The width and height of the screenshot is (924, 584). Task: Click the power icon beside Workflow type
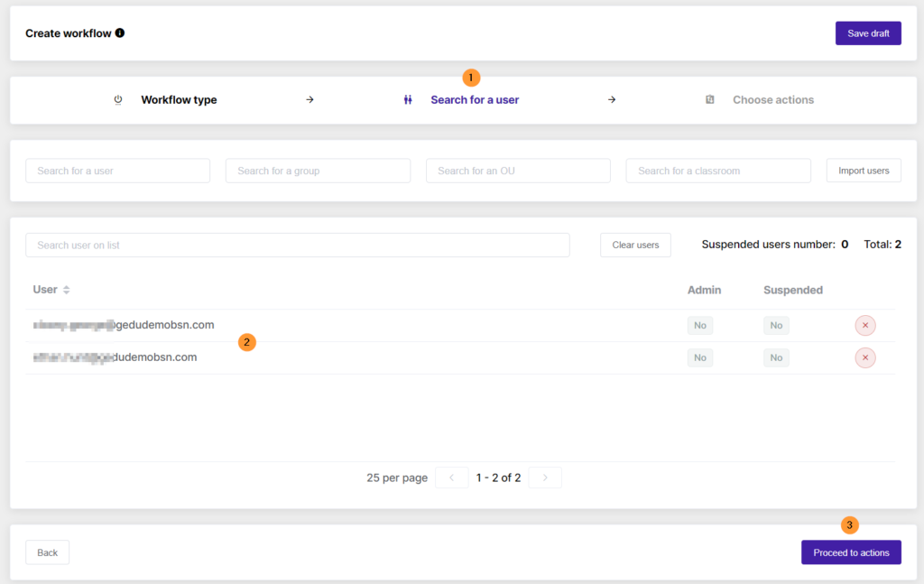(118, 99)
